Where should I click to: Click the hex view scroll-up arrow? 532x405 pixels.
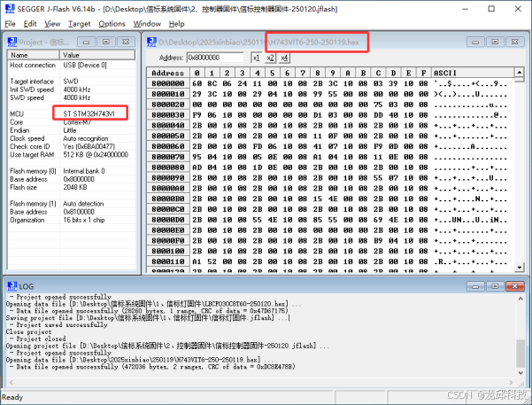tap(519, 72)
